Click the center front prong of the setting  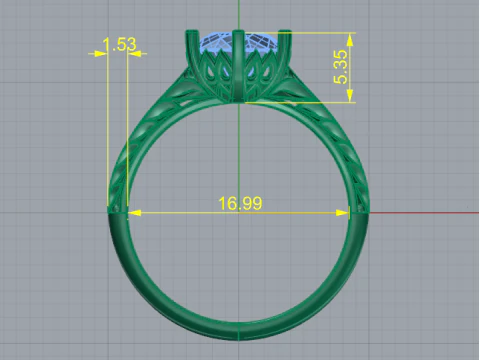[238, 65]
